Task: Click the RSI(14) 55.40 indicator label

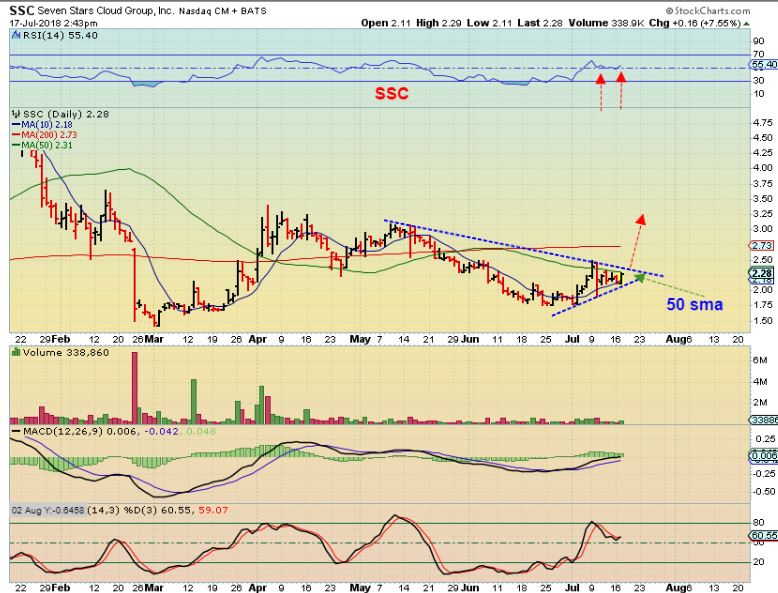Action: (x=60, y=35)
